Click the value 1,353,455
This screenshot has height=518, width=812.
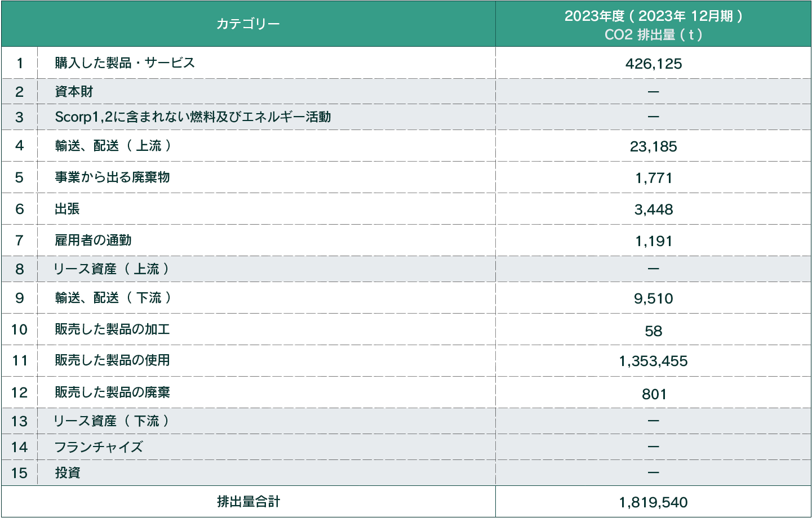pos(654,361)
